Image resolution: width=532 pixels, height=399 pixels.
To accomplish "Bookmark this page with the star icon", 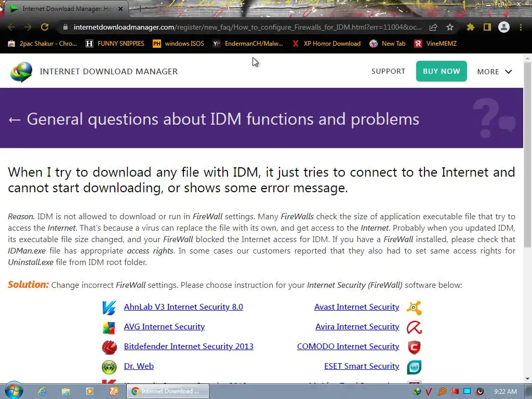I will (x=450, y=27).
